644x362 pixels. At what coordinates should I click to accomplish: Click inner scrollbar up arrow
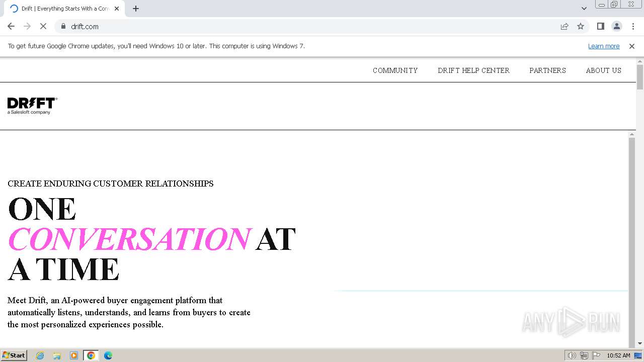coord(632,134)
